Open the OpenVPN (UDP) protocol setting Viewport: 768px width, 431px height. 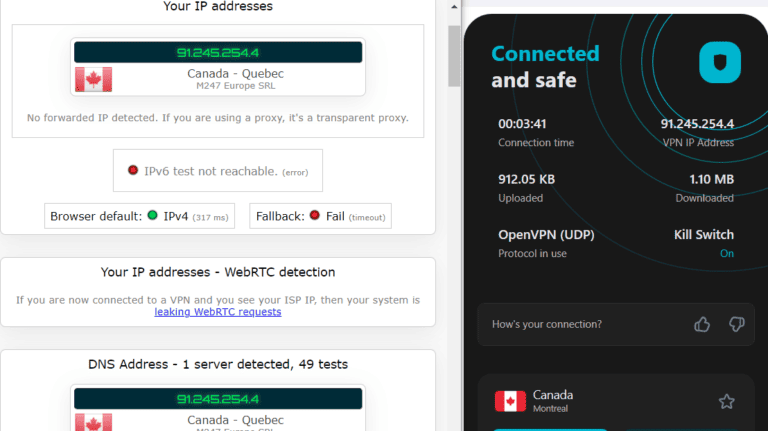point(546,235)
